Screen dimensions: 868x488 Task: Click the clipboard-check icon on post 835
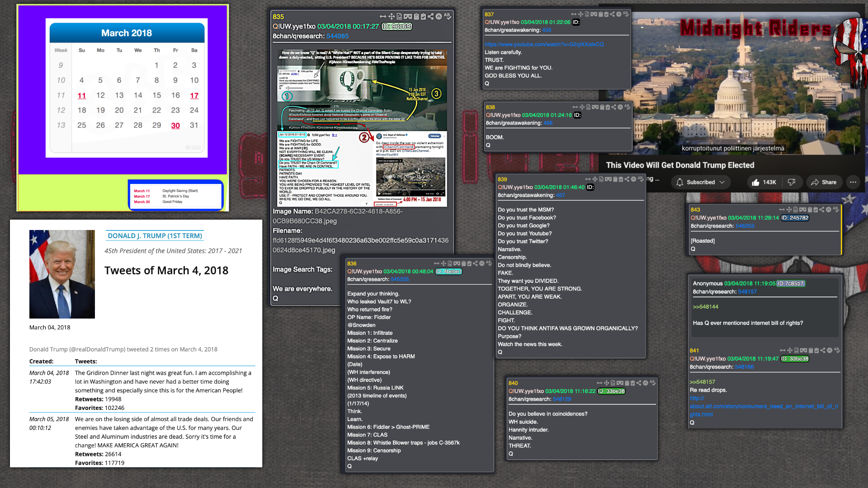tap(424, 17)
